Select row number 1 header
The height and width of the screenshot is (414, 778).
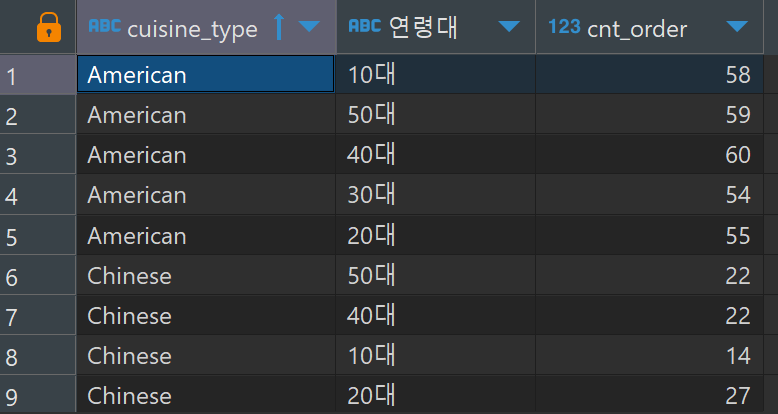pos(38,74)
